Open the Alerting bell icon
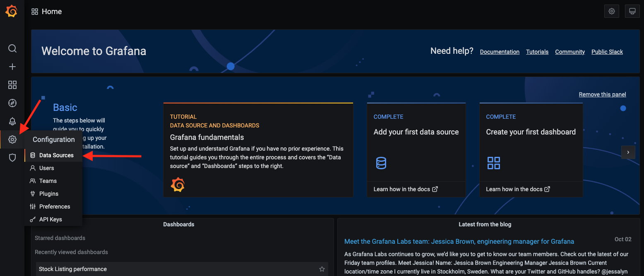Viewport: 644px width, 276px height. tap(12, 121)
